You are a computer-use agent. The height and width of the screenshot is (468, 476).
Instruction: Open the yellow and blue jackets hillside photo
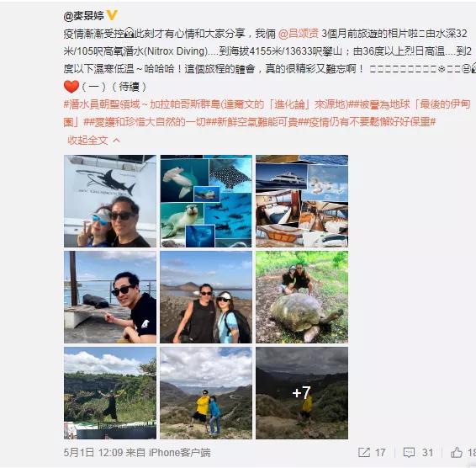point(206,393)
